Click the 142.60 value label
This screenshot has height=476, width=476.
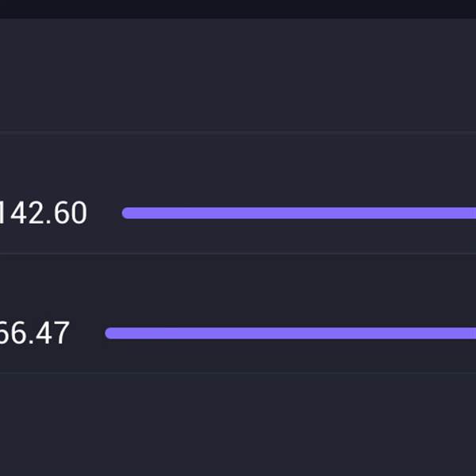pos(43,213)
